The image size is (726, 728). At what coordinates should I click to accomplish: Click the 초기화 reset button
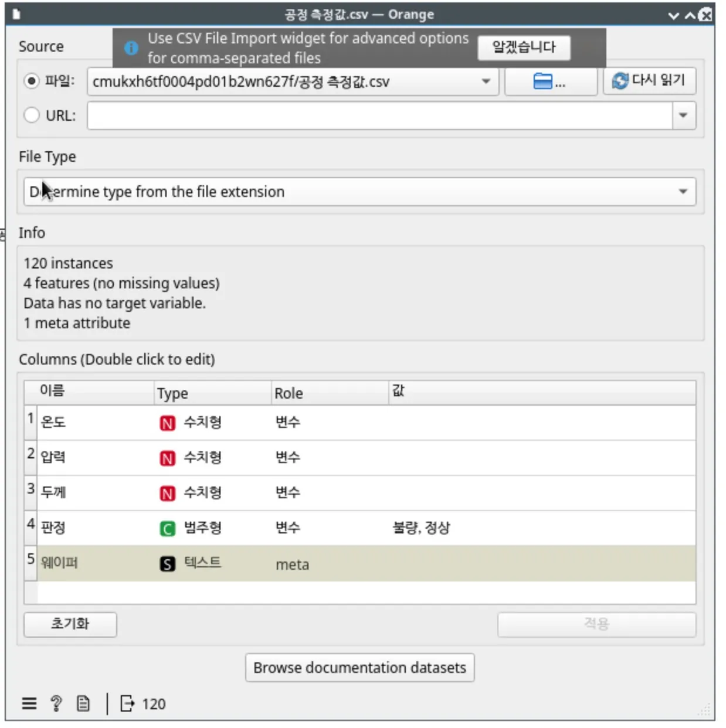pyautogui.click(x=70, y=624)
